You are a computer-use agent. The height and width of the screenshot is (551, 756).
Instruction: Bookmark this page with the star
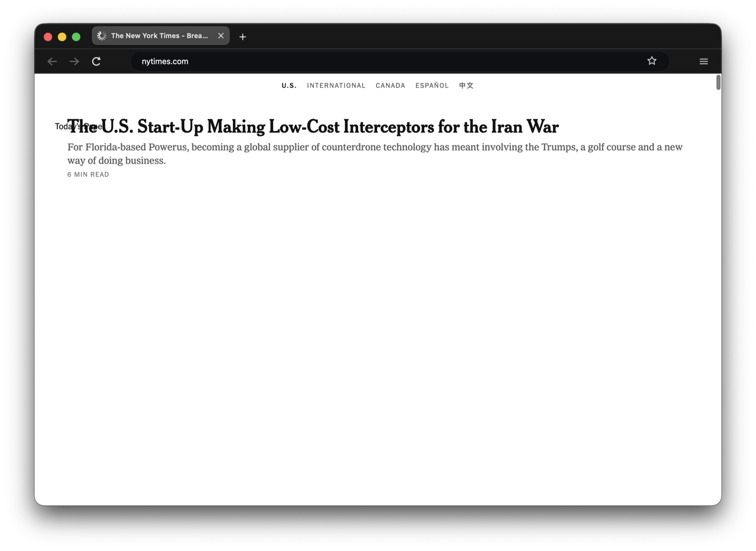(652, 61)
